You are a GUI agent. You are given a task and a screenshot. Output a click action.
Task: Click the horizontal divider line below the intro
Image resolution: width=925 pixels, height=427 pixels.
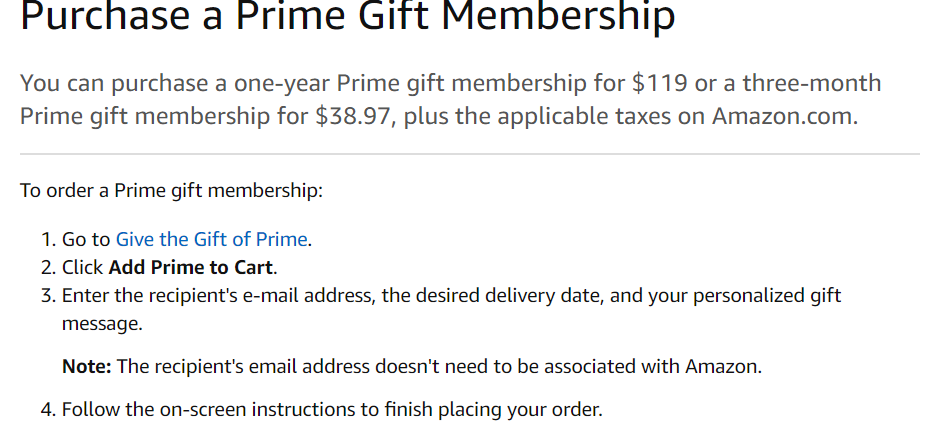pos(470,155)
